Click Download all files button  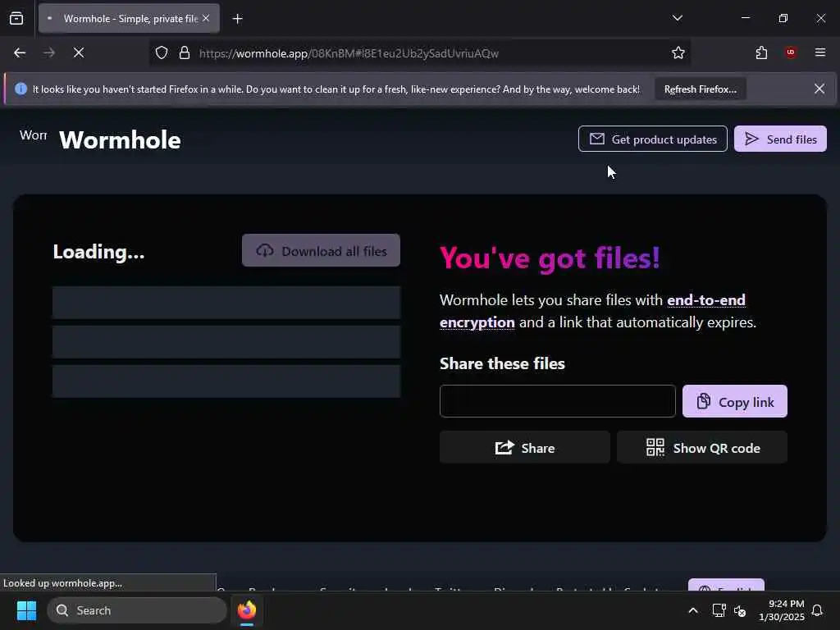coord(321,251)
